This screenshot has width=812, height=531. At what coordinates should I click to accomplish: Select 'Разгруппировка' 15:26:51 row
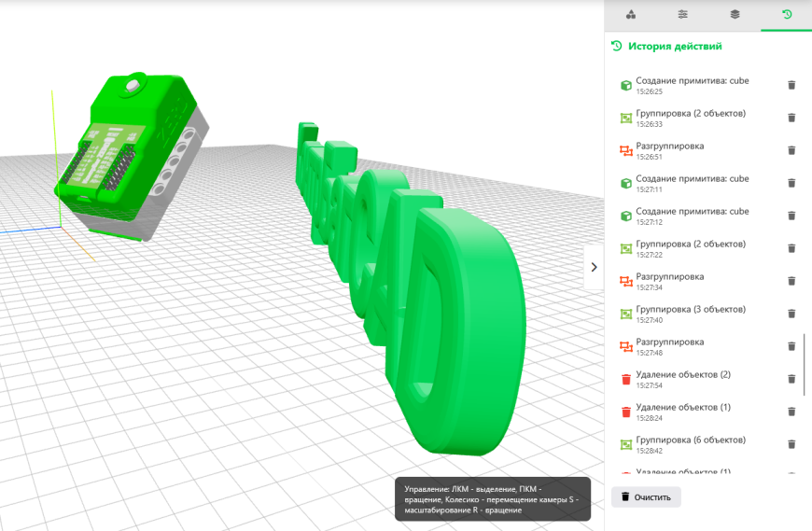(x=707, y=150)
